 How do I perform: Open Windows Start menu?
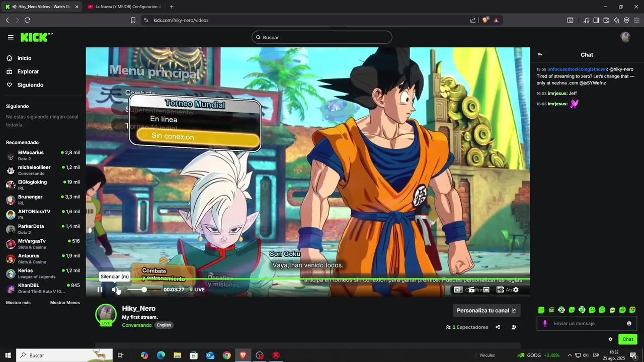coord(8,355)
